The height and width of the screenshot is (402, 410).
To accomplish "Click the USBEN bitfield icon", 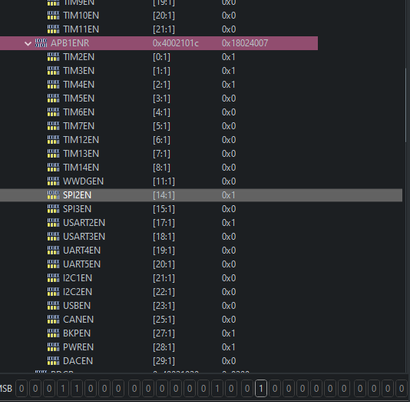I will 53,306.
